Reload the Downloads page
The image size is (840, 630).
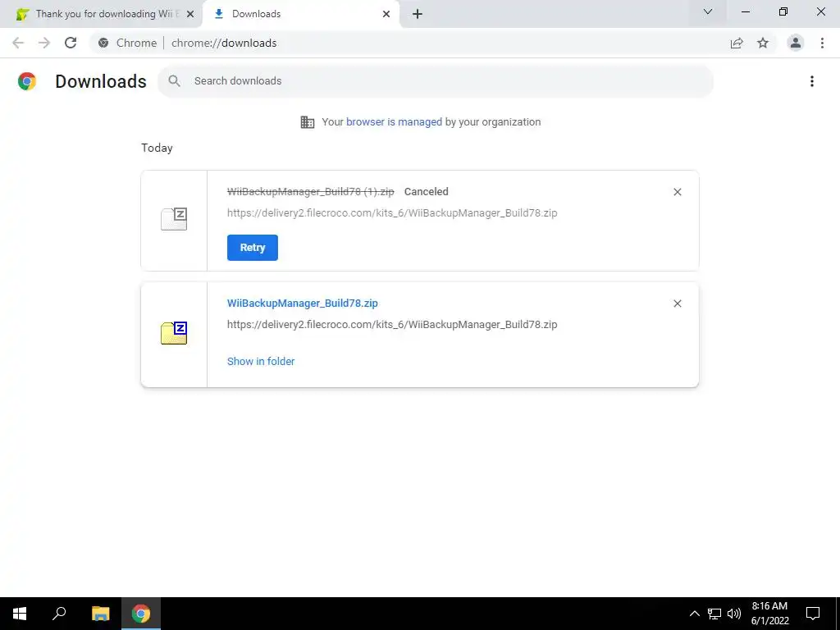(x=71, y=43)
